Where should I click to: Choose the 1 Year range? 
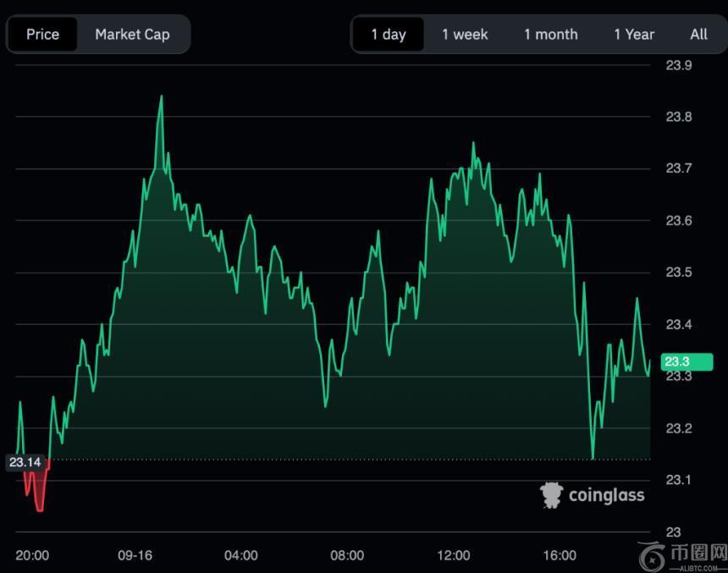click(x=634, y=35)
